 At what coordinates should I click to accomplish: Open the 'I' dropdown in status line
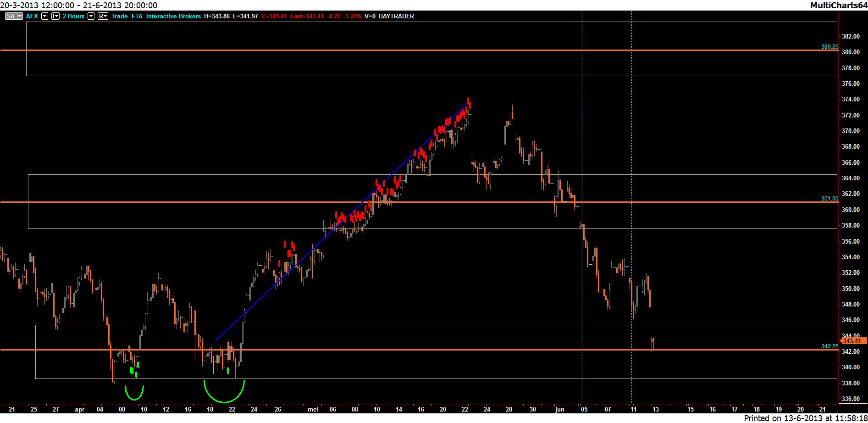pyautogui.click(x=55, y=16)
